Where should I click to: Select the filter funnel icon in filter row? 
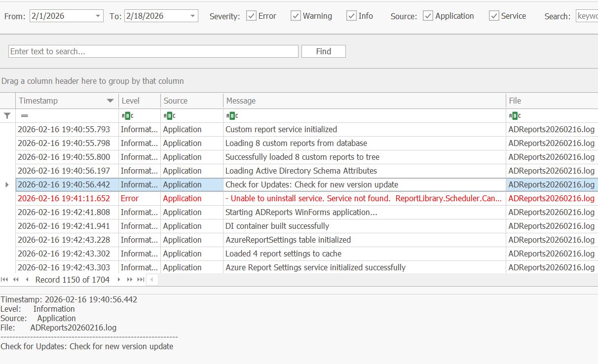pos(7,115)
